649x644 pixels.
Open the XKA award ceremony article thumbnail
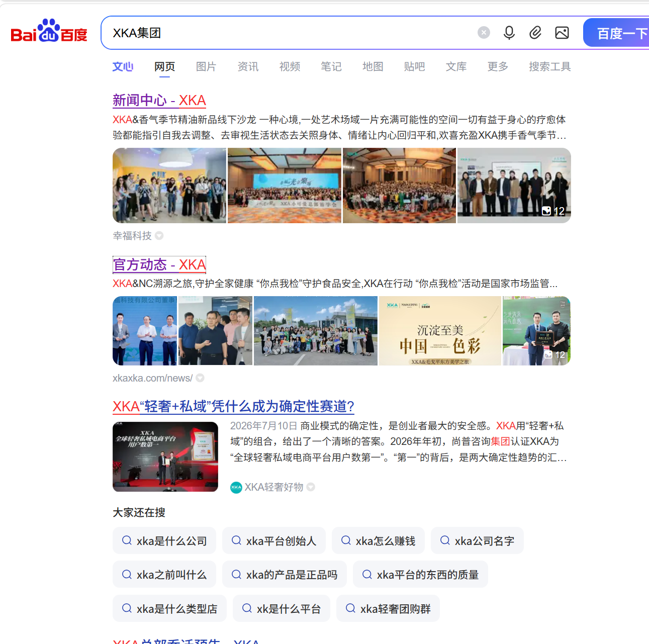coord(165,456)
